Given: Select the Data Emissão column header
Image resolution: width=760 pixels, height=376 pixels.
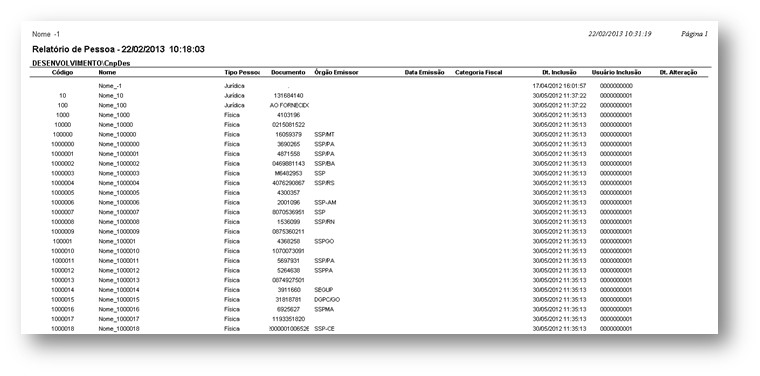Looking at the screenshot, I should click(425, 72).
